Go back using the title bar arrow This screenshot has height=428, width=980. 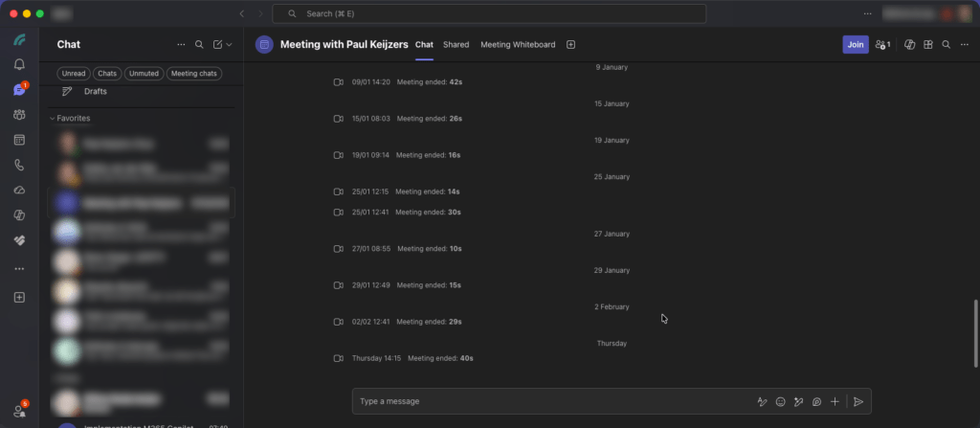point(242,13)
